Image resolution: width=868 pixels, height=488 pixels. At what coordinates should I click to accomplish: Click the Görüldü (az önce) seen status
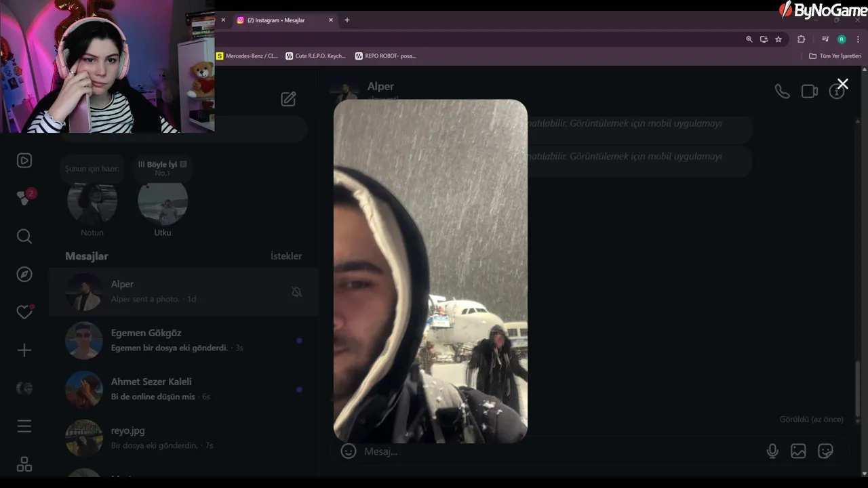click(812, 420)
